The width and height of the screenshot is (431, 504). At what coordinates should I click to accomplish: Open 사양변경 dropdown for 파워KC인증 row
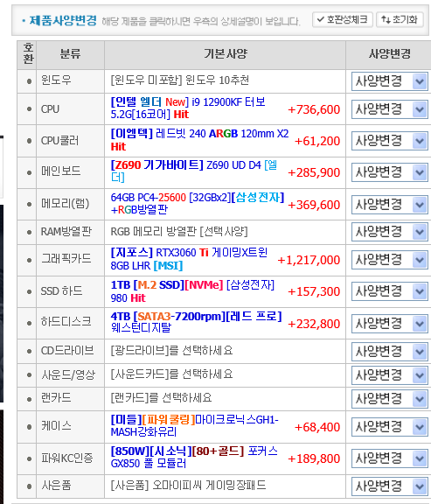[389, 458]
